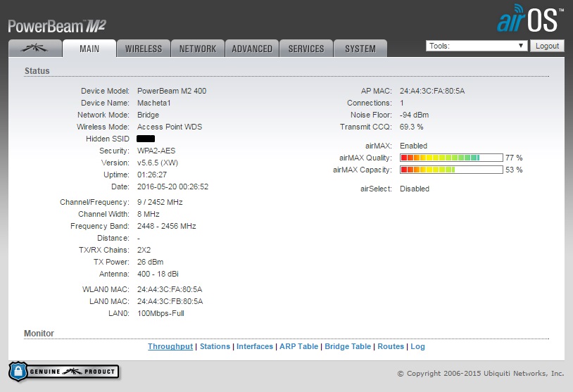The width and height of the screenshot is (573, 392).
Task: Click the airMAX Quality bar
Action: pyautogui.click(x=451, y=158)
